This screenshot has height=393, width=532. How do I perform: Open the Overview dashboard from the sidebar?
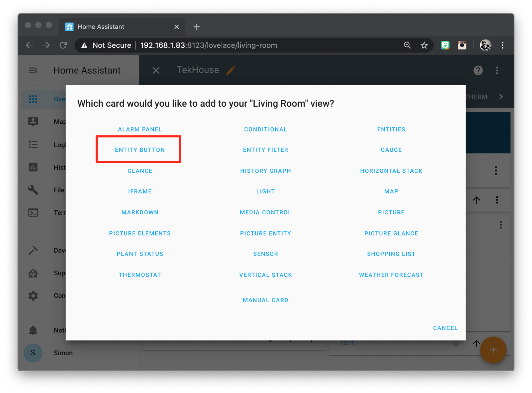point(33,99)
